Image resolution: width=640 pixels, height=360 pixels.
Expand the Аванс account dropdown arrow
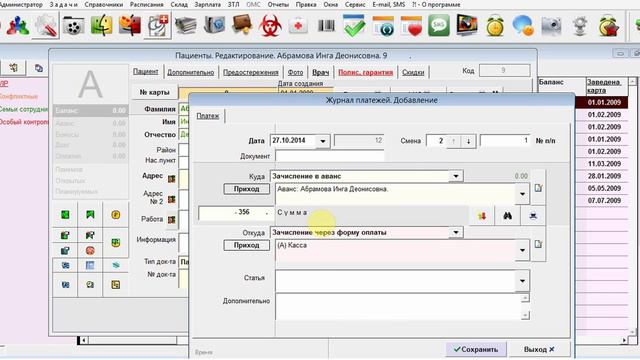point(522,194)
